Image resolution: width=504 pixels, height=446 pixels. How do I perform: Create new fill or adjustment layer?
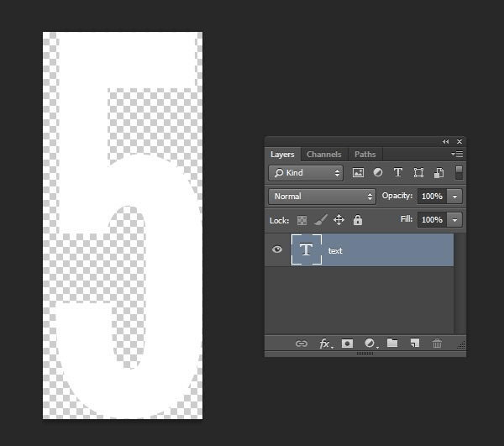370,344
